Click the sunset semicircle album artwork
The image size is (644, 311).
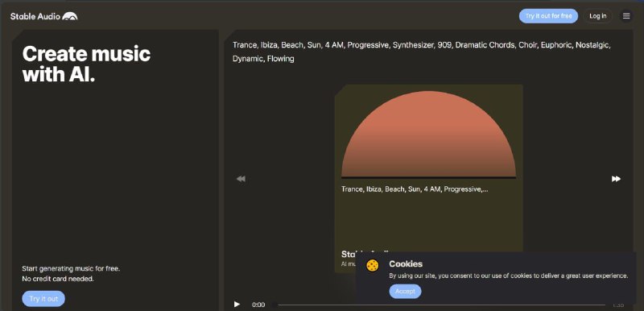click(428, 135)
